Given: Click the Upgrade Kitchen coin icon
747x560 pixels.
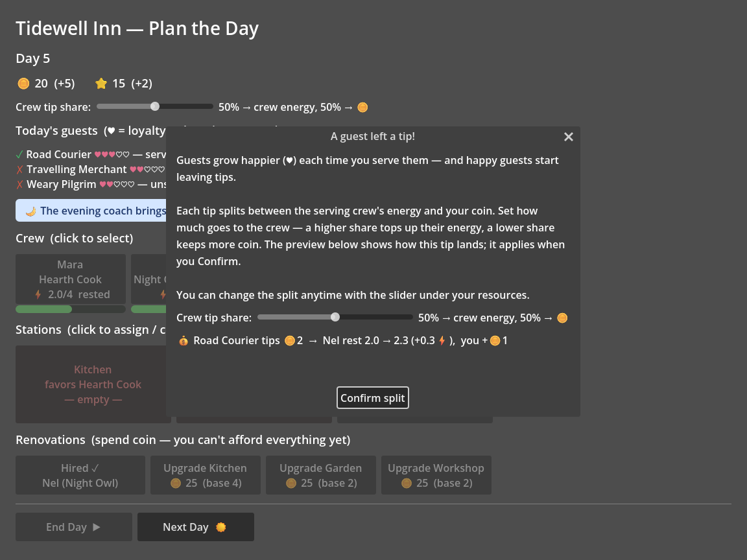Looking at the screenshot, I should click(176, 484).
